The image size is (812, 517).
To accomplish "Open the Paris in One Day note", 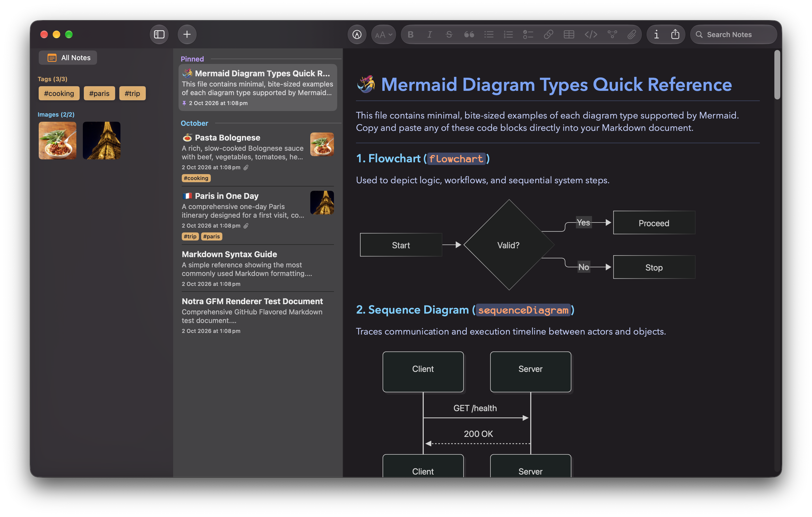I will [258, 216].
